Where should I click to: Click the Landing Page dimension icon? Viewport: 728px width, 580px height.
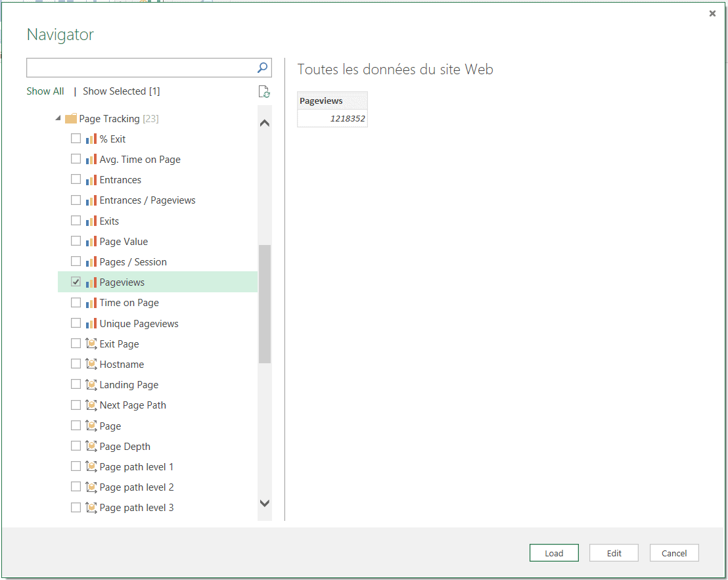point(91,384)
